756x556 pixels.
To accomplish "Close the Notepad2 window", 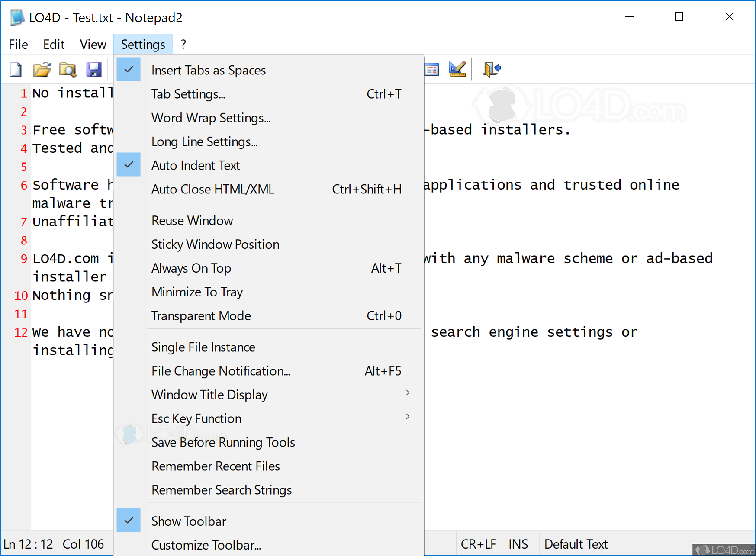I will (730, 17).
